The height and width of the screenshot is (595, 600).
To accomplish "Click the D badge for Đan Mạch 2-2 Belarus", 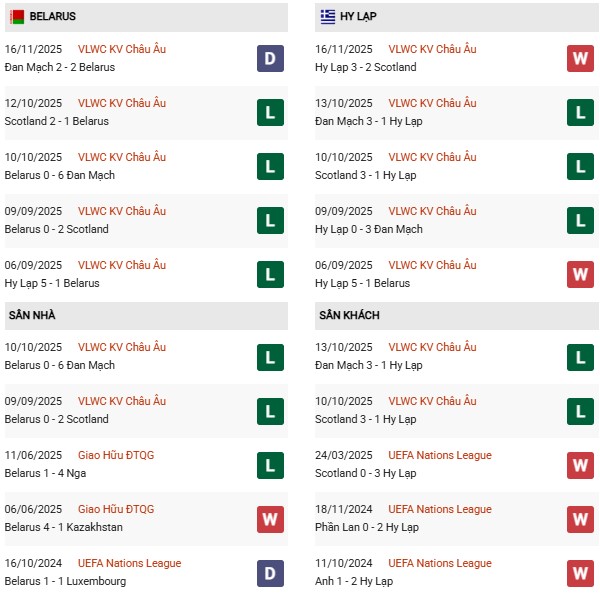I will click(270, 59).
